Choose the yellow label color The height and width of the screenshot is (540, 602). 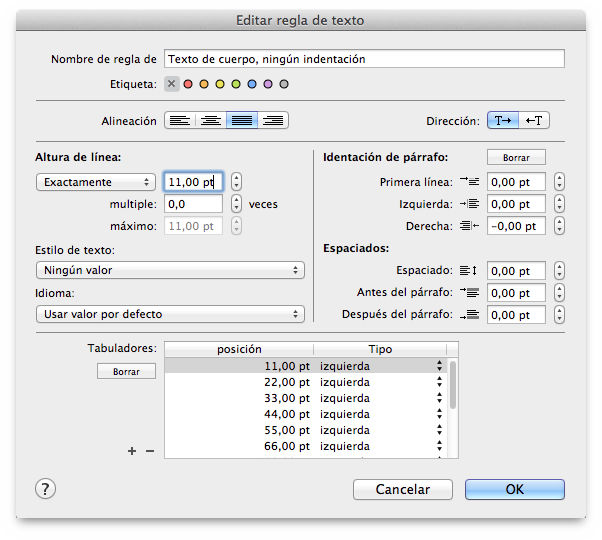[220, 84]
